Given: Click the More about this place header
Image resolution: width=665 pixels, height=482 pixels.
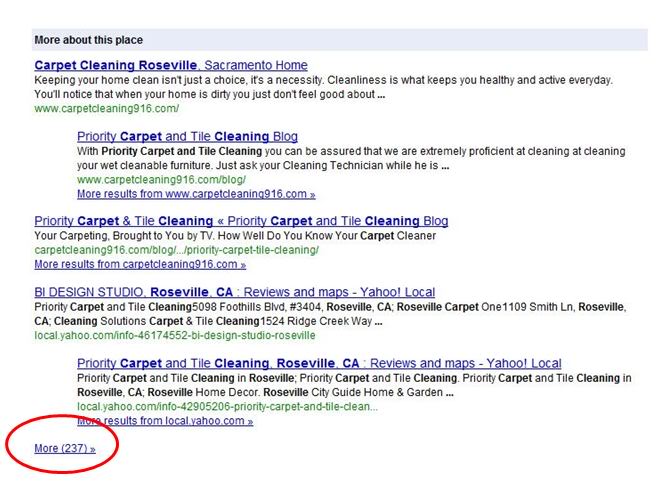Looking at the screenshot, I should click(88, 40).
